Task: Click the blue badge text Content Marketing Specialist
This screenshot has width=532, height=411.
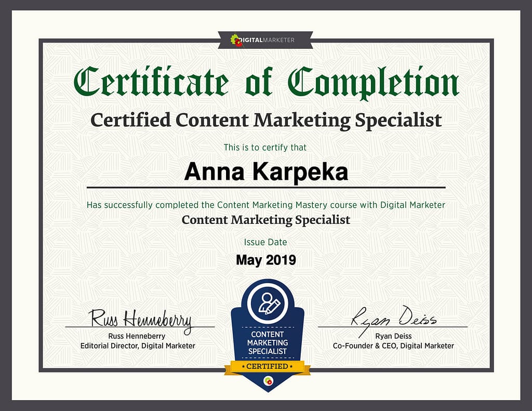Action: tap(267, 343)
